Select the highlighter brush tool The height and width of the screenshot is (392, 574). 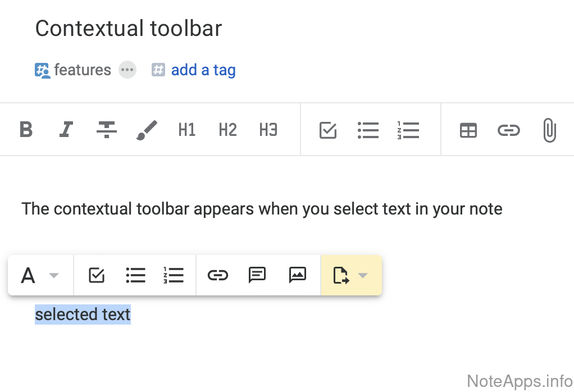click(147, 130)
